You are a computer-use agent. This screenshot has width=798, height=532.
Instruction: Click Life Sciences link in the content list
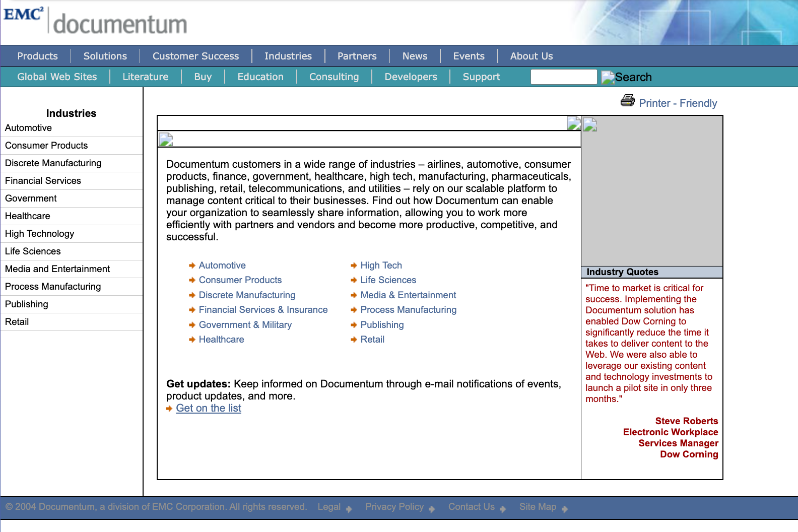388,280
